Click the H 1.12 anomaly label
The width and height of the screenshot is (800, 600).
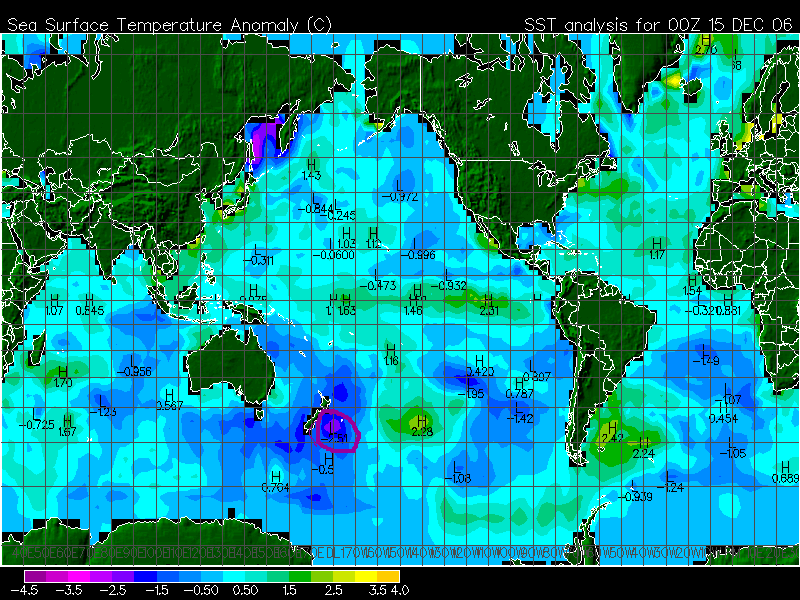pyautogui.click(x=373, y=238)
